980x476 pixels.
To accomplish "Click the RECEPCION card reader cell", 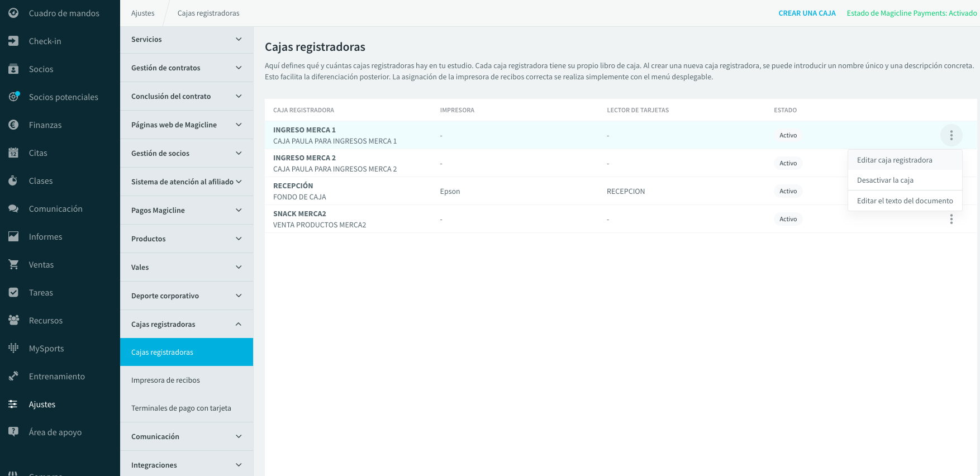I will pyautogui.click(x=626, y=191).
